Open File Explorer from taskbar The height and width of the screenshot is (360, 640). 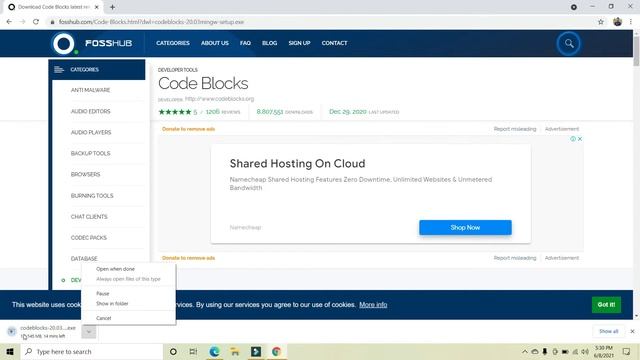coord(235,351)
